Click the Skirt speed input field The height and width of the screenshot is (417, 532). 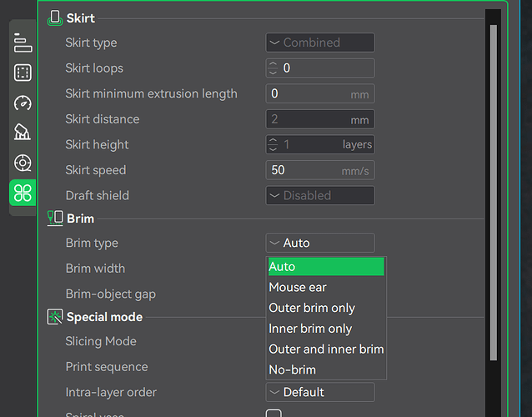point(304,170)
